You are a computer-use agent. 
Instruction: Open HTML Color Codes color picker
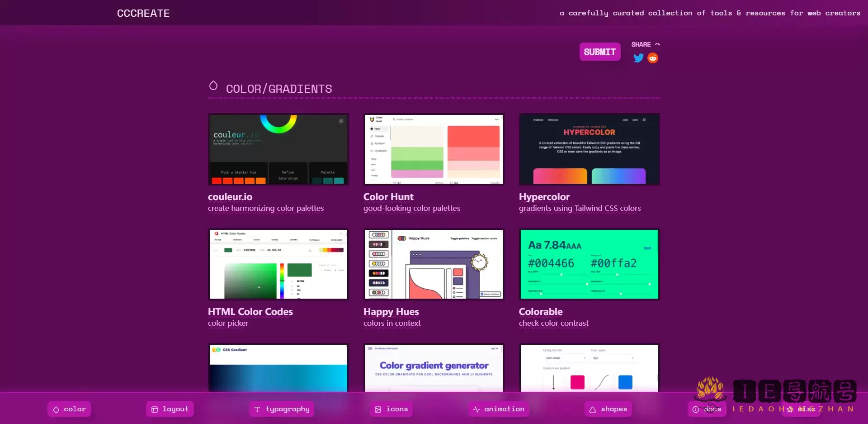point(278,264)
